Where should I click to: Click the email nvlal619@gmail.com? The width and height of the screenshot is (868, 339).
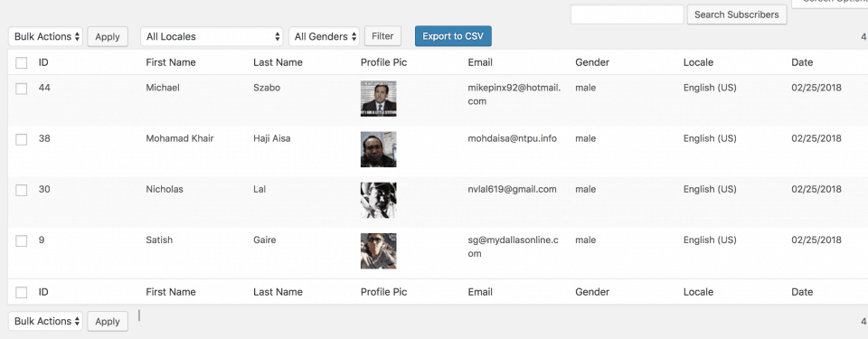pos(512,190)
